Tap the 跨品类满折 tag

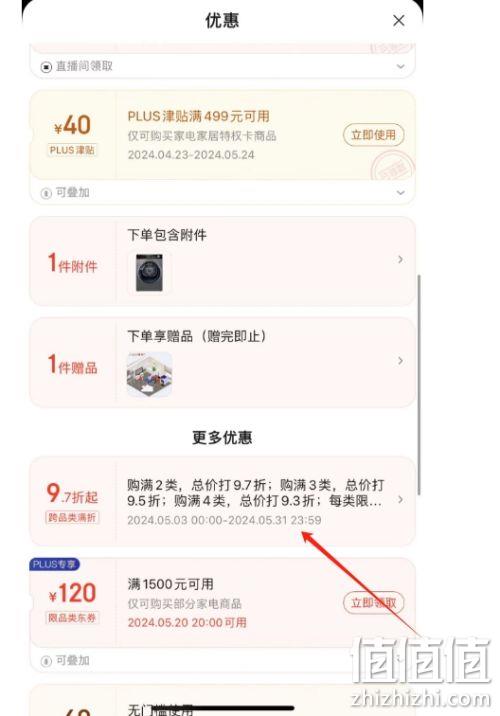click(x=72, y=517)
